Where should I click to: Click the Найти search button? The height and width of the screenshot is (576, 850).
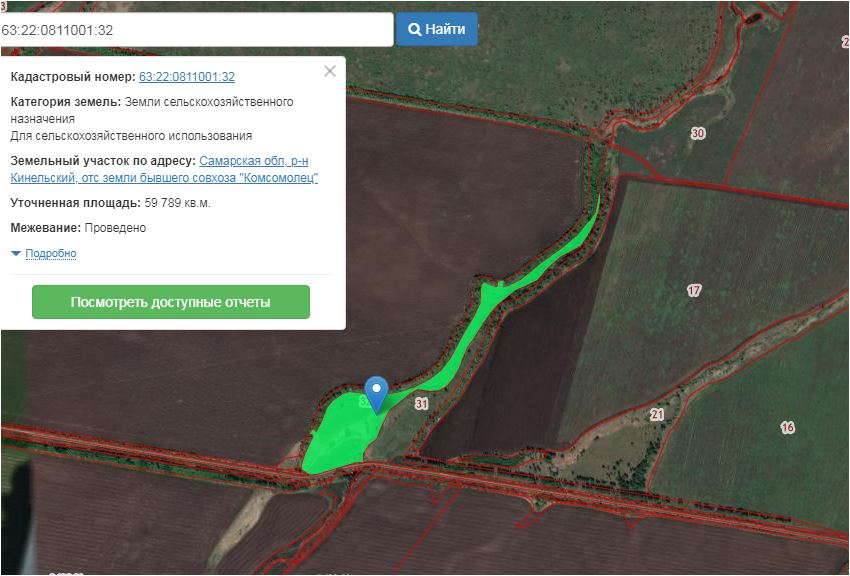click(x=436, y=29)
